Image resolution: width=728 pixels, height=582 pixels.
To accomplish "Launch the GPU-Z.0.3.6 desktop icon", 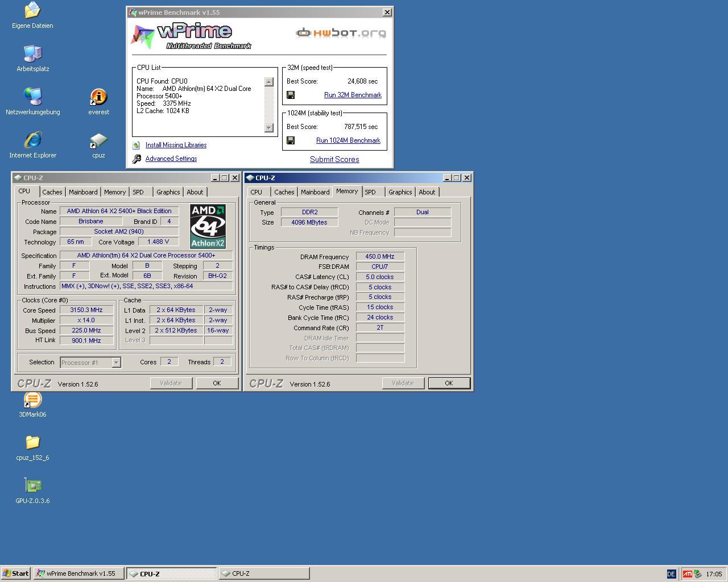I will 32,485.
